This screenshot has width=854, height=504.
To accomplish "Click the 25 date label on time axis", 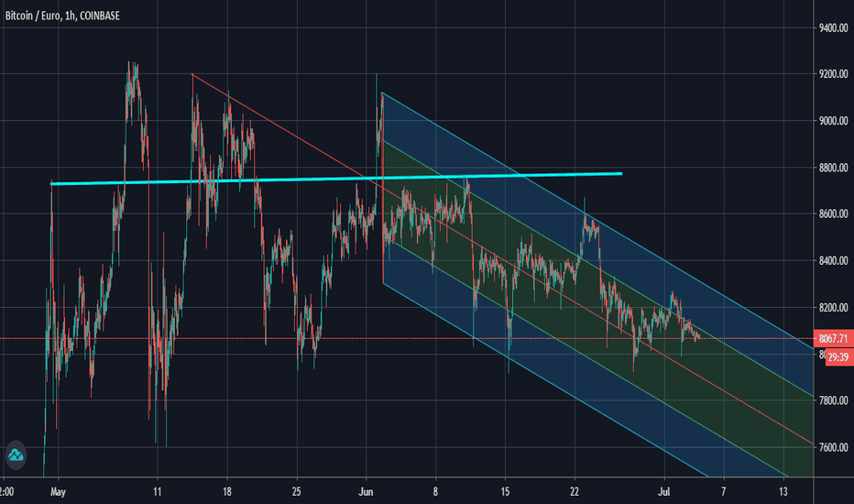I will click(296, 491).
